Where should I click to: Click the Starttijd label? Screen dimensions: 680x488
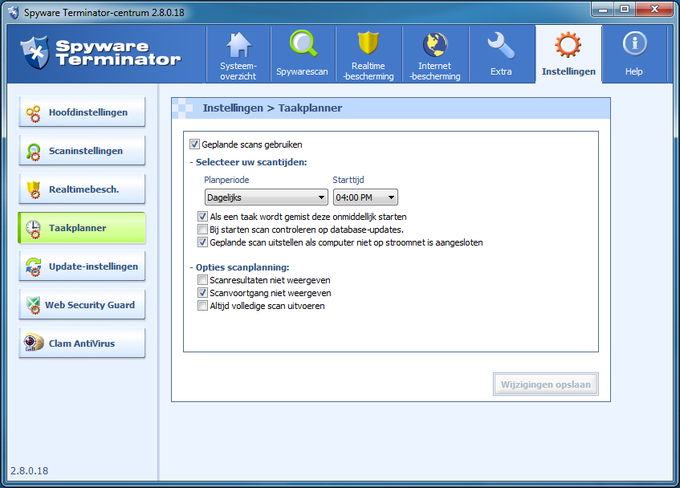[348, 180]
